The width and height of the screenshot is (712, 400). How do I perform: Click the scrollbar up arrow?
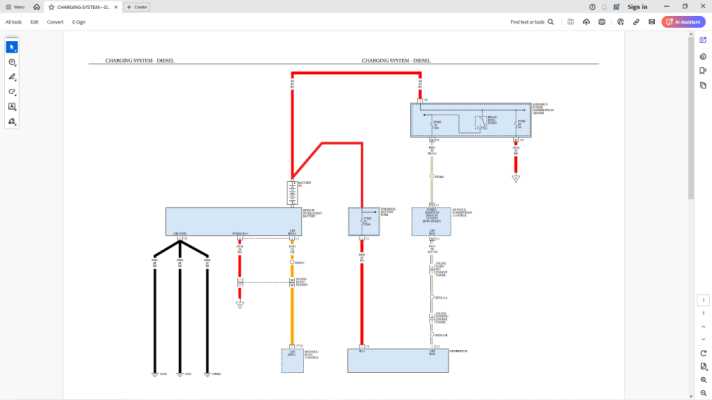click(691, 35)
